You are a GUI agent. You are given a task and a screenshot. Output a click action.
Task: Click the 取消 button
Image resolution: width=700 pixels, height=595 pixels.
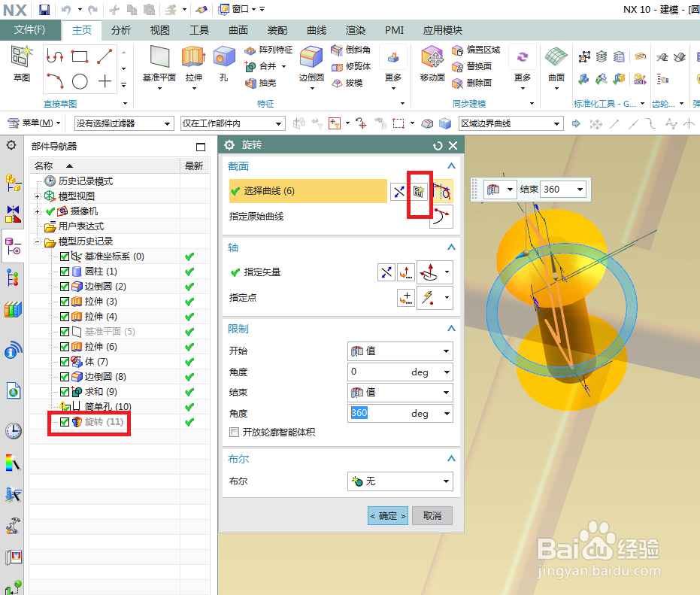[432, 516]
